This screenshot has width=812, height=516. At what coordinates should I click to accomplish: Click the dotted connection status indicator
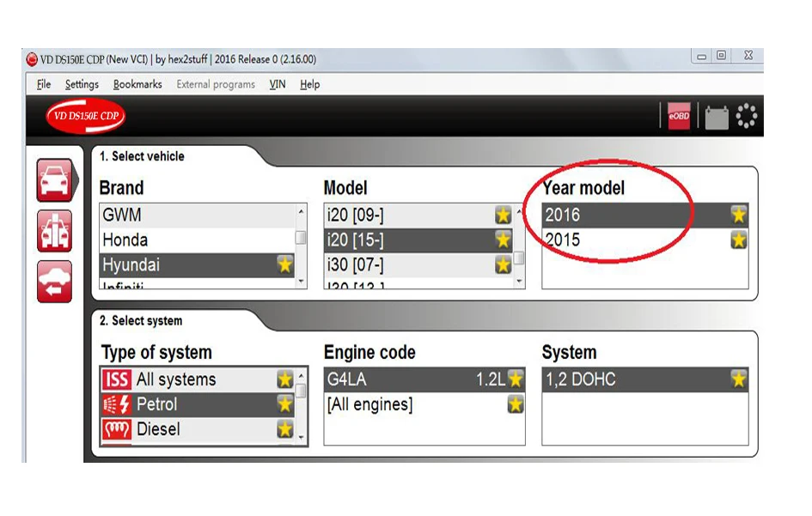click(x=746, y=115)
